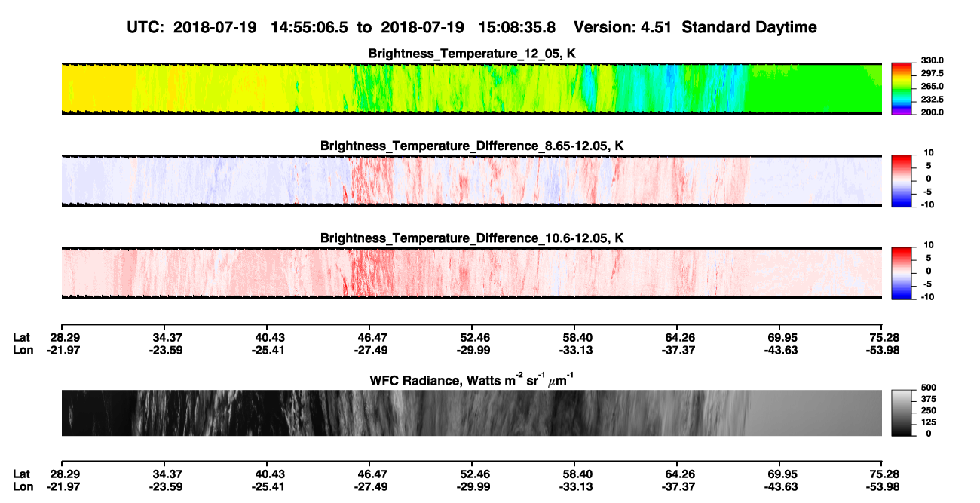Click the '297.5' colorbar tick label
Screen dimensions: 980x503
tap(933, 74)
